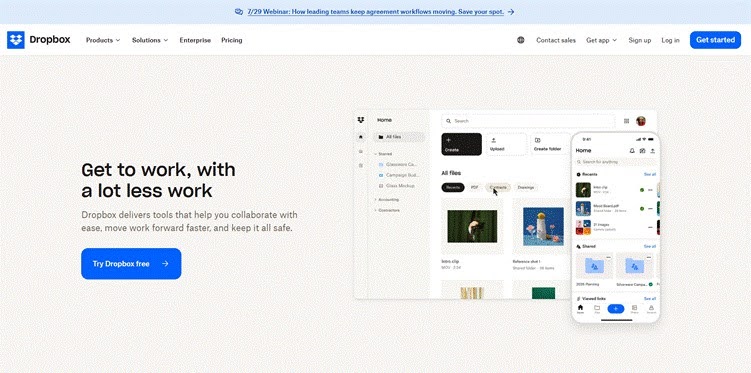Click the Create folder tile
Image resolution: width=751 pixels, height=373 pixels.
(x=550, y=144)
